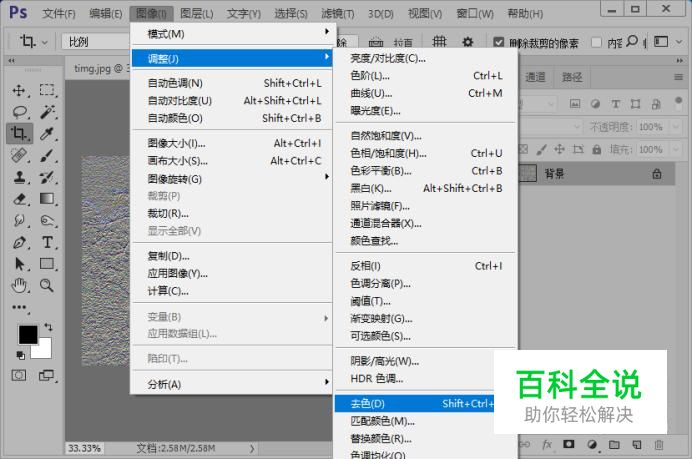Open the ratio preset dropdown box
The width and height of the screenshot is (692, 459).
click(x=95, y=42)
